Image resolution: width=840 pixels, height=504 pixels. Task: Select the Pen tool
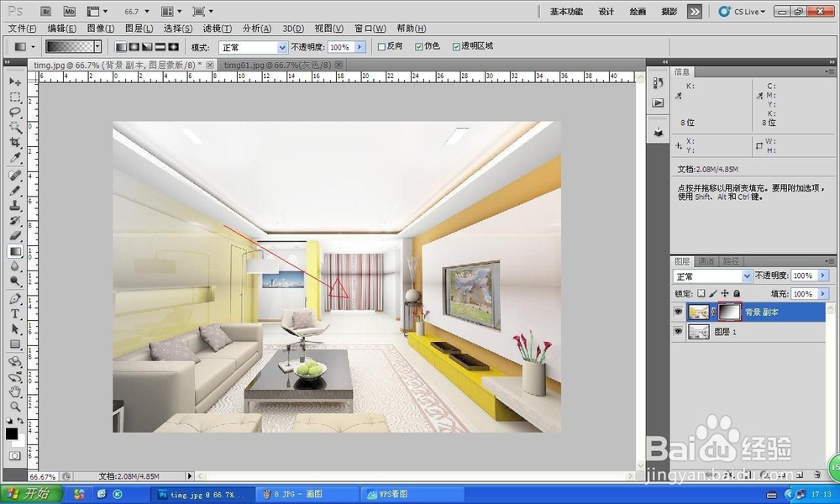click(15, 299)
